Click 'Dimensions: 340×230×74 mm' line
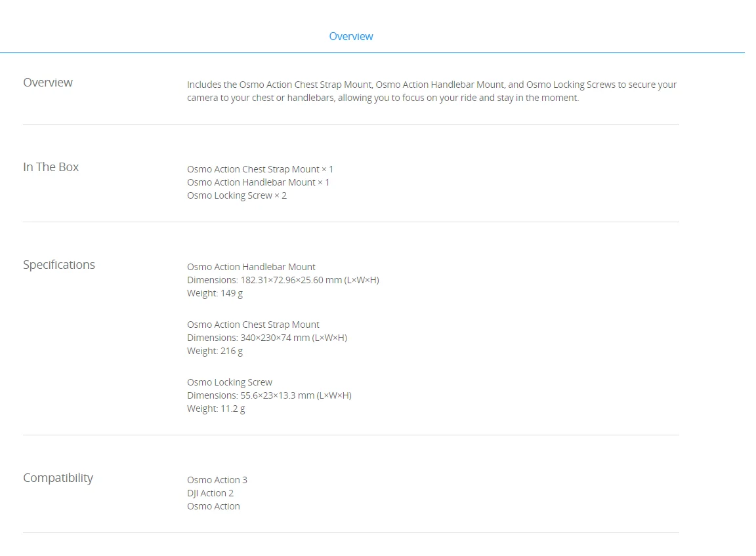Screen dimensions: 756x556 tap(267, 338)
